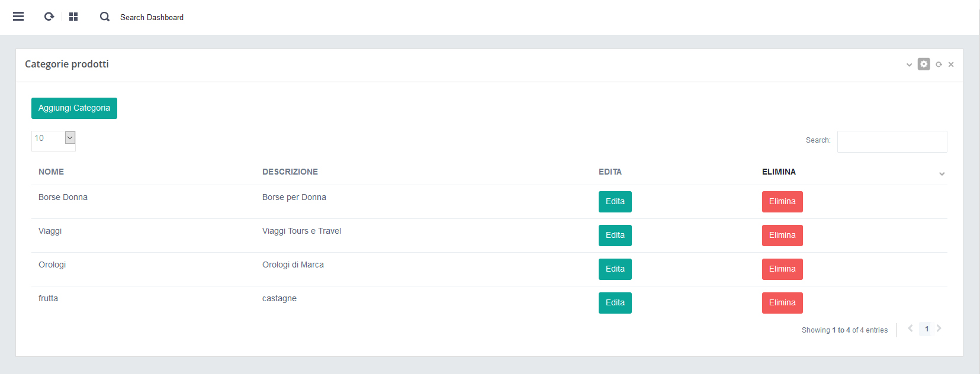Collapse the Categorie prodotti panel
Viewport: 980px width, 374px height.
point(909,65)
